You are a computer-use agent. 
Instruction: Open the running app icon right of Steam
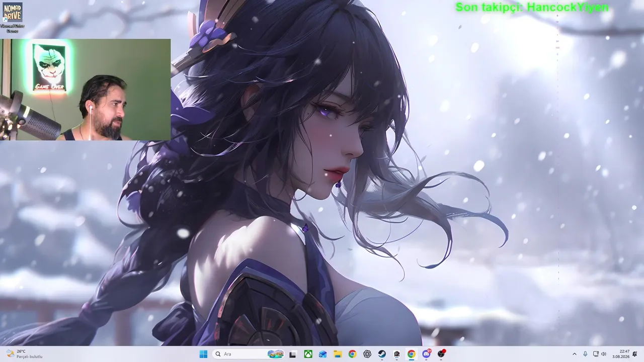coord(397,354)
